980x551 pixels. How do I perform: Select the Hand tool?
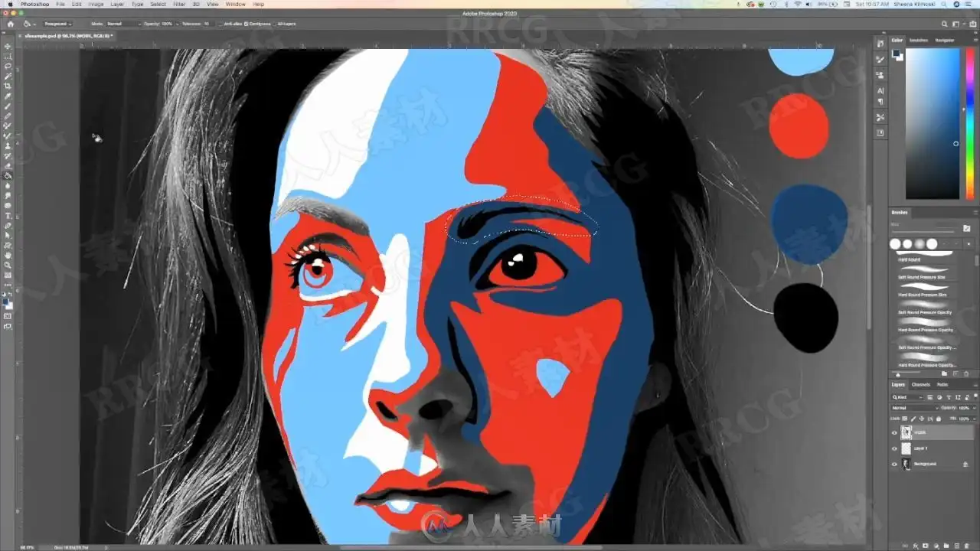(8, 255)
